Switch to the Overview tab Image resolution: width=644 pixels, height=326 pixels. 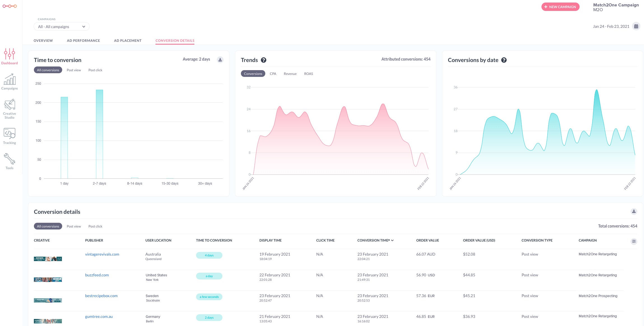tap(43, 41)
